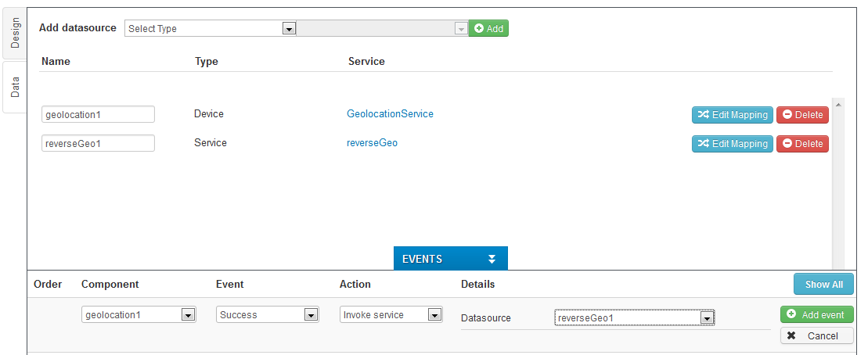Viewport: 868px width, 355px height.
Task: Open the Select Type dropdown
Action: [x=210, y=28]
